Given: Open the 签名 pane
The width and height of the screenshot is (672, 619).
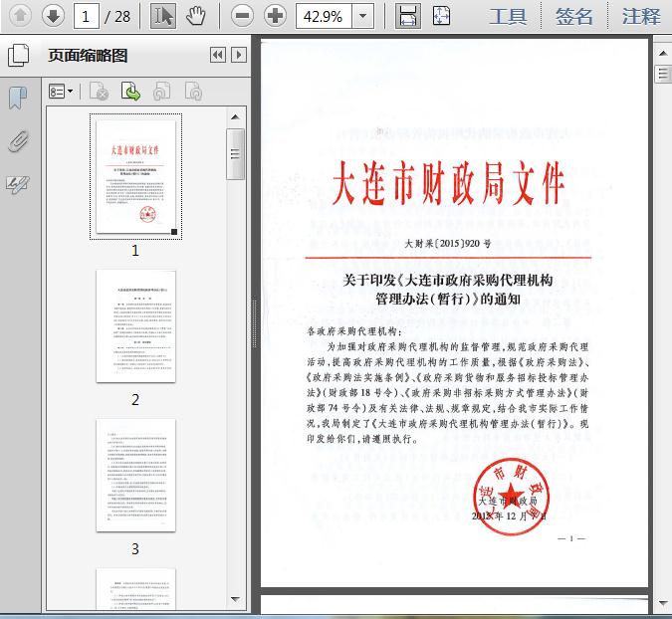Looking at the screenshot, I should point(574,17).
